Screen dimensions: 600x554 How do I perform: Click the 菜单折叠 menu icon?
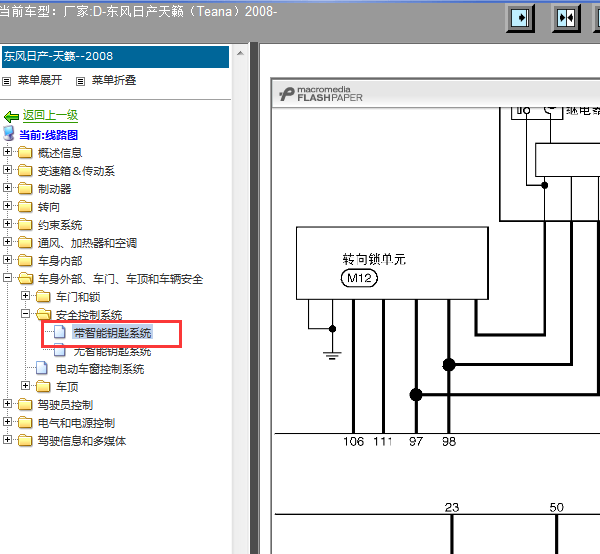point(80,81)
